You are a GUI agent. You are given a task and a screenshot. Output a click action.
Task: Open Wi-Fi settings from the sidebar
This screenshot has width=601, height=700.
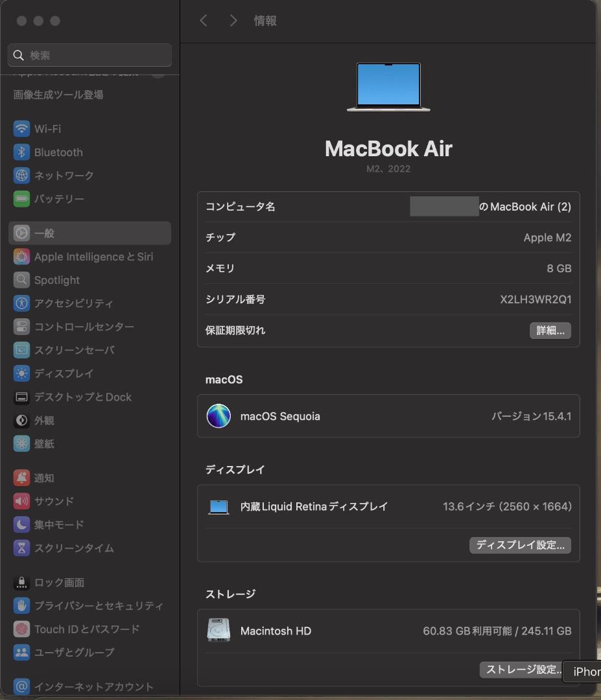click(x=21, y=129)
